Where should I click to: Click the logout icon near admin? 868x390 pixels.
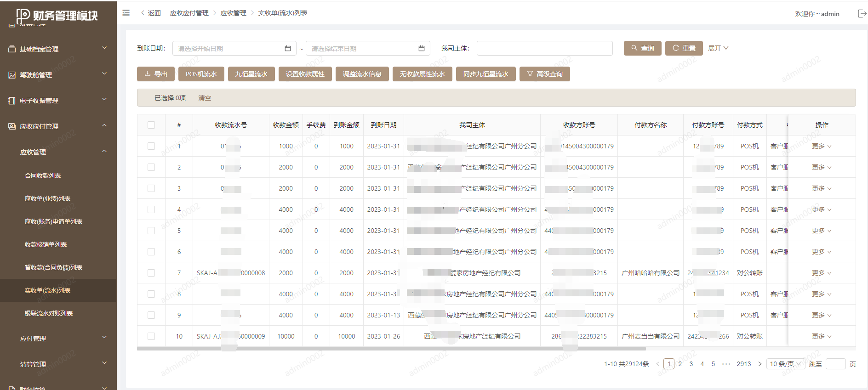[x=862, y=13]
